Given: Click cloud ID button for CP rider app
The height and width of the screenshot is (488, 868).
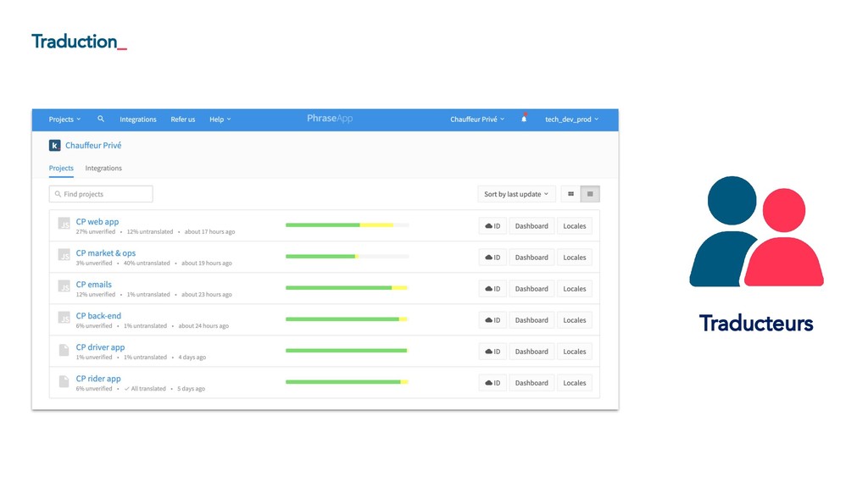Looking at the screenshot, I should [492, 383].
